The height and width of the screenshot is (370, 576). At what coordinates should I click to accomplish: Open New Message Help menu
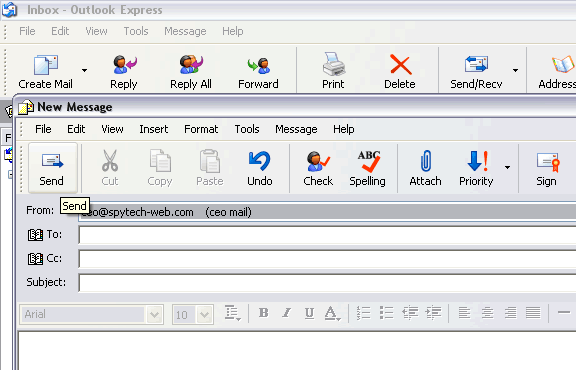(344, 129)
